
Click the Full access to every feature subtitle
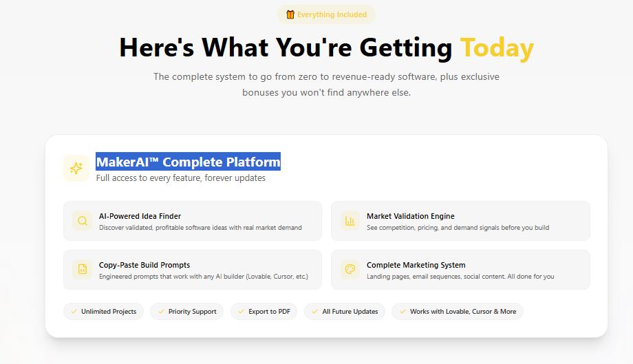pos(180,178)
